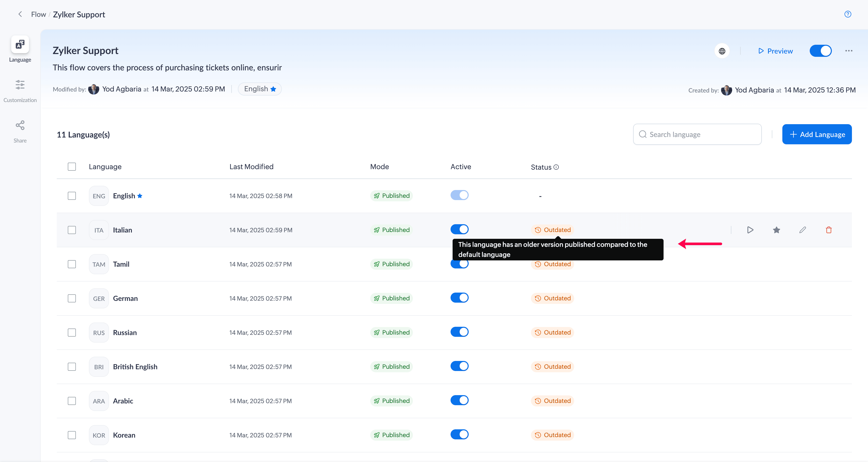Click the GER language code badge
The width and height of the screenshot is (868, 462).
(99, 298)
